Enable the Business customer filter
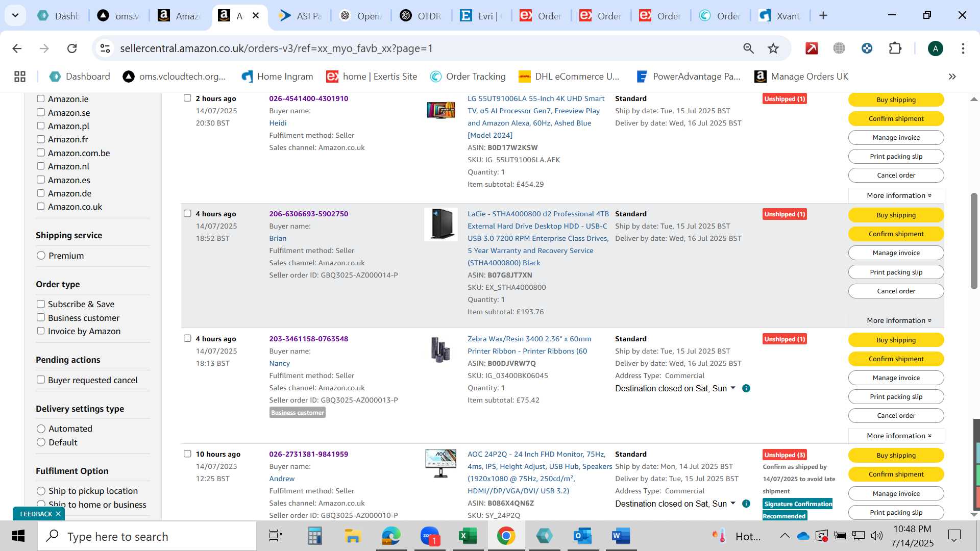Image resolution: width=980 pixels, height=551 pixels. pyautogui.click(x=41, y=318)
